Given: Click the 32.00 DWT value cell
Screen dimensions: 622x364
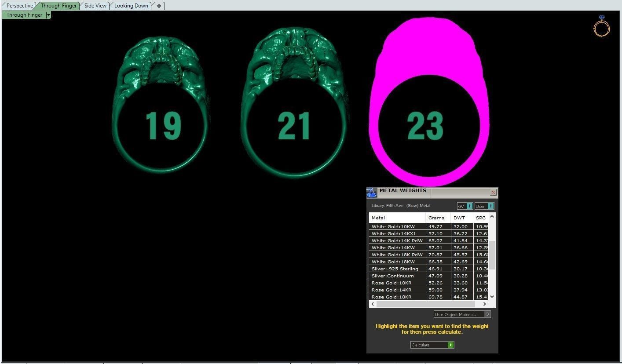Looking at the screenshot, I should tap(462, 226).
